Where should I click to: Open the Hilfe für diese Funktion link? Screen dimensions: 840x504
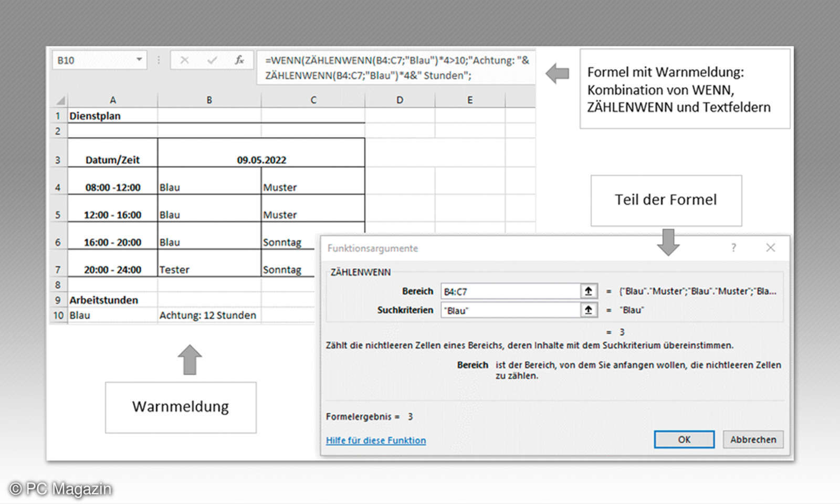click(376, 440)
